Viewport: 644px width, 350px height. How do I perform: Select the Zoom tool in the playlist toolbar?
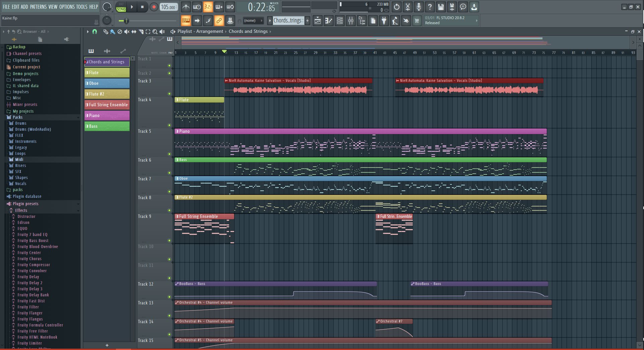click(155, 32)
